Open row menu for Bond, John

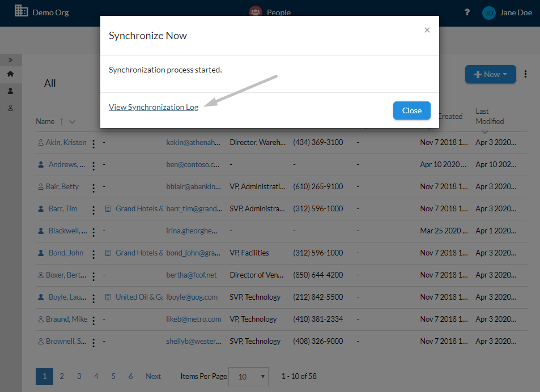coord(93,254)
